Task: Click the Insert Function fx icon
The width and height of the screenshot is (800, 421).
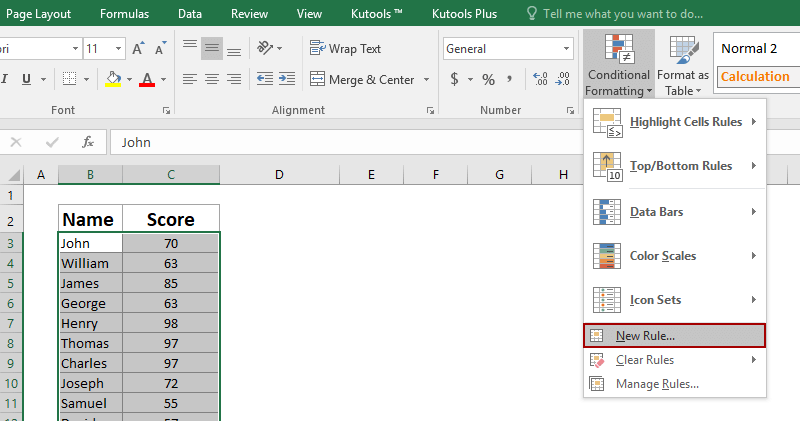Action: coord(88,142)
